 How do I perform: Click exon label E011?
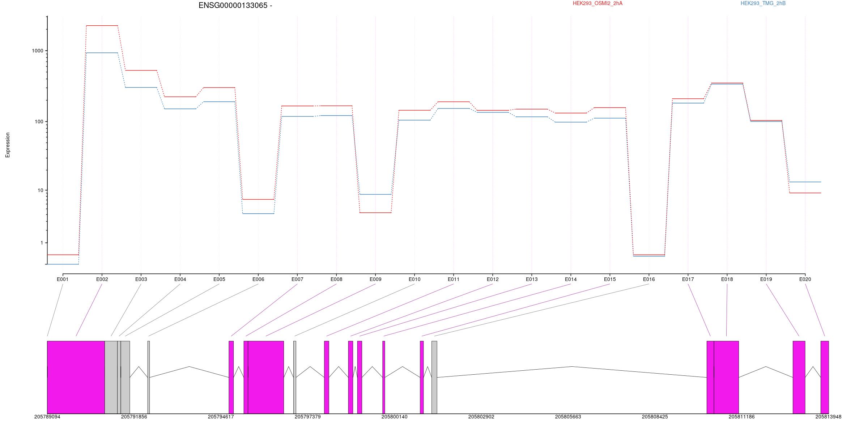coord(454,279)
